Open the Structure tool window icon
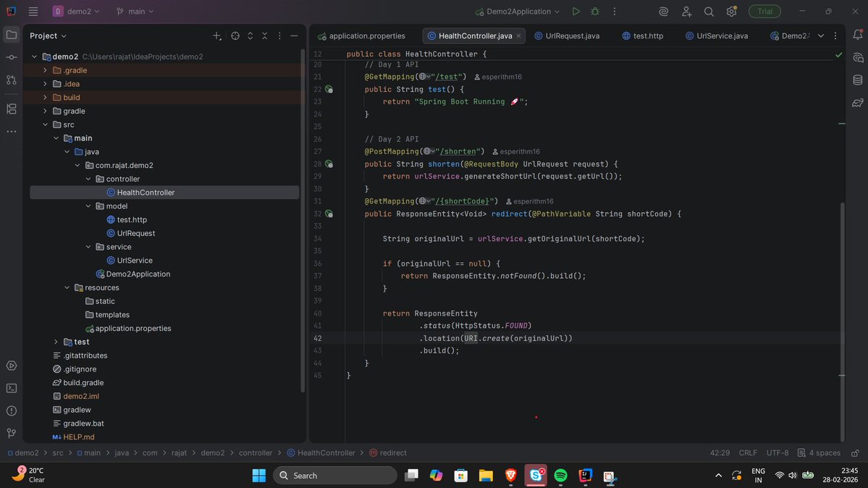The image size is (868, 488). (x=11, y=109)
